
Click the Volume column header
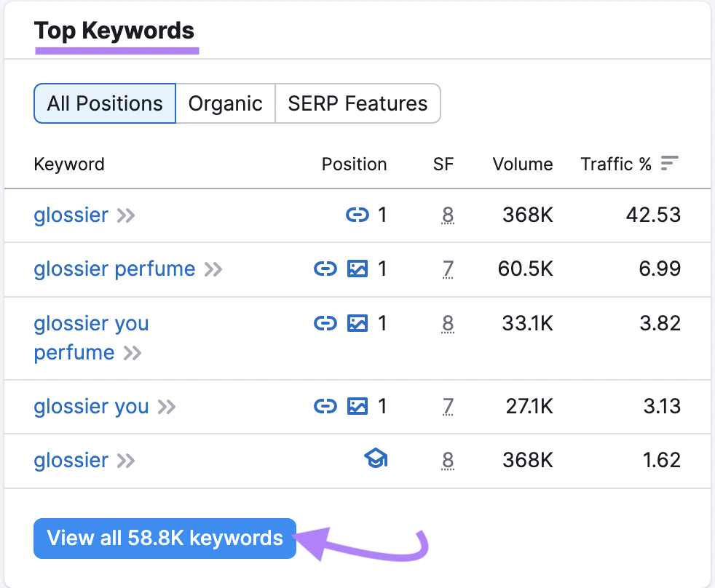[522, 164]
